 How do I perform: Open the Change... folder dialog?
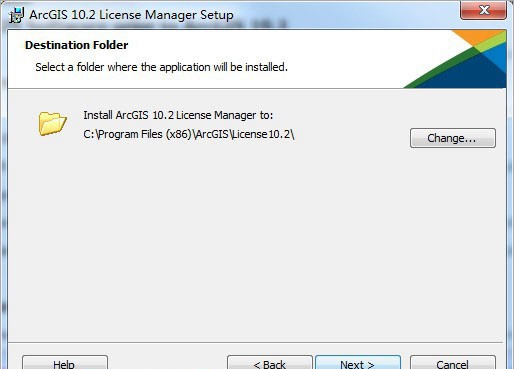(x=453, y=138)
